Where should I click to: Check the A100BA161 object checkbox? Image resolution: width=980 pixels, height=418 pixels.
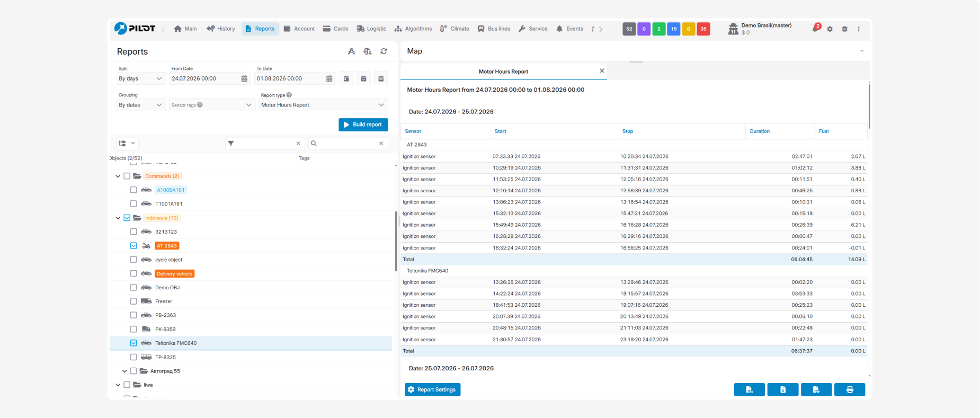pos(133,190)
